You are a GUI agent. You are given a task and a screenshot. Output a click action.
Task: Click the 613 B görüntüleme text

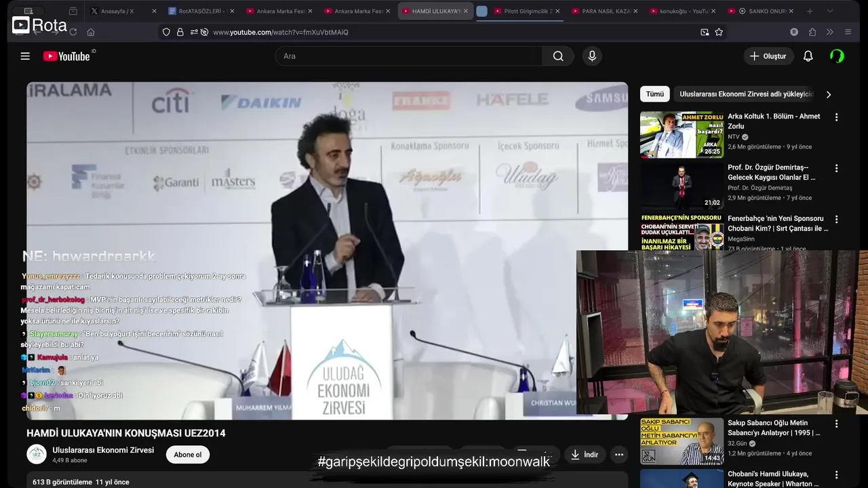pyautogui.click(x=62, y=482)
